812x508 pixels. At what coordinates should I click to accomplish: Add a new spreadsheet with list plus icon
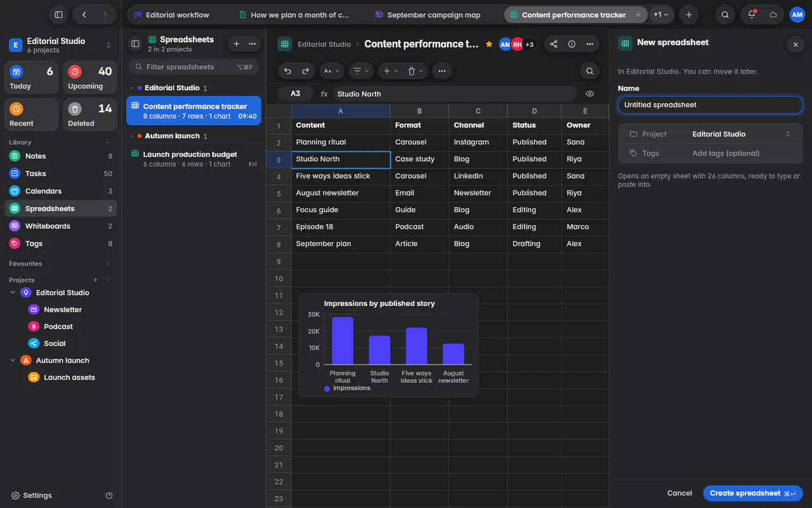236,44
